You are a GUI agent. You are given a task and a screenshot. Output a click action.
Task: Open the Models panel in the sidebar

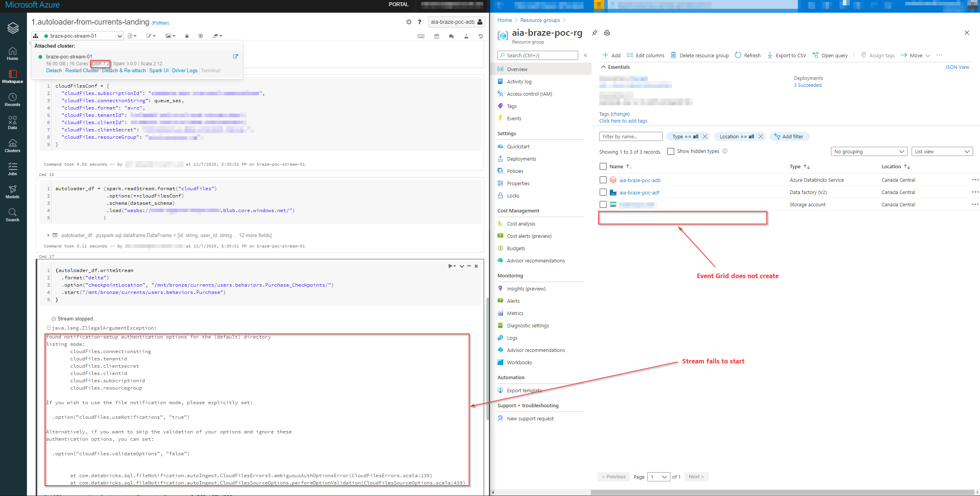pyautogui.click(x=13, y=192)
